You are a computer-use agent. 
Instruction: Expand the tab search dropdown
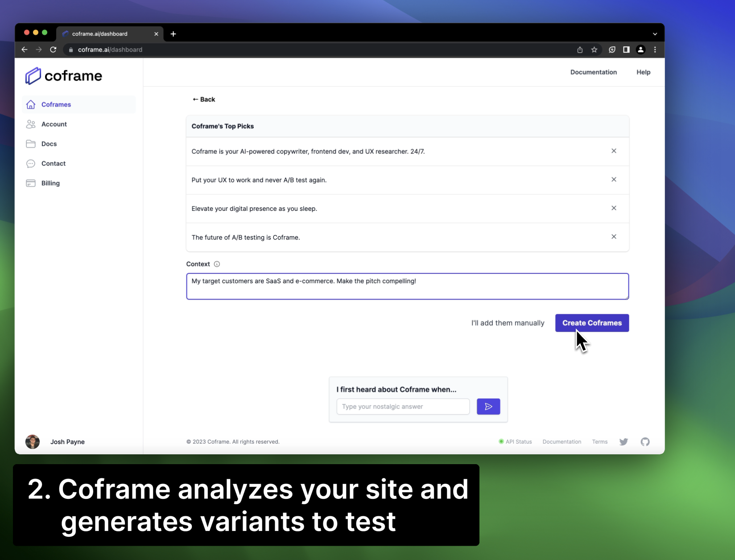point(655,34)
